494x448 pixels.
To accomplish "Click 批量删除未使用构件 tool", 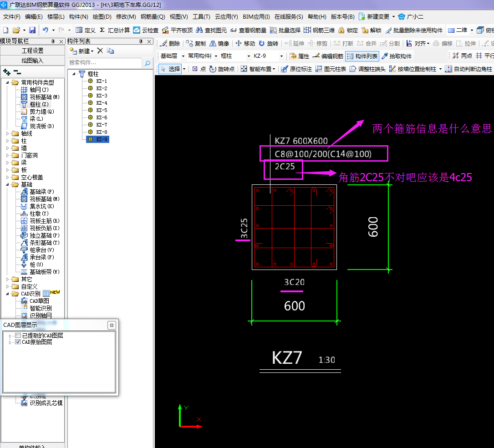I will [x=414, y=30].
